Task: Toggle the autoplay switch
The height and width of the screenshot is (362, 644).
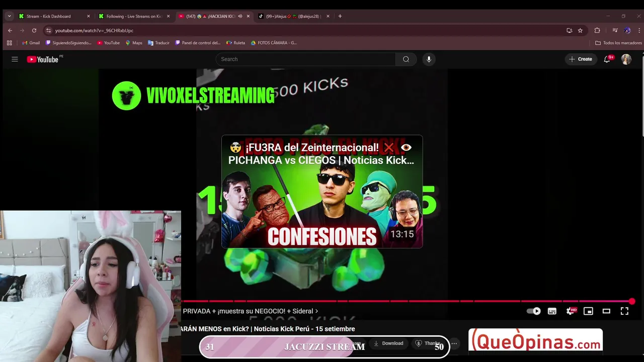Action: point(533,311)
